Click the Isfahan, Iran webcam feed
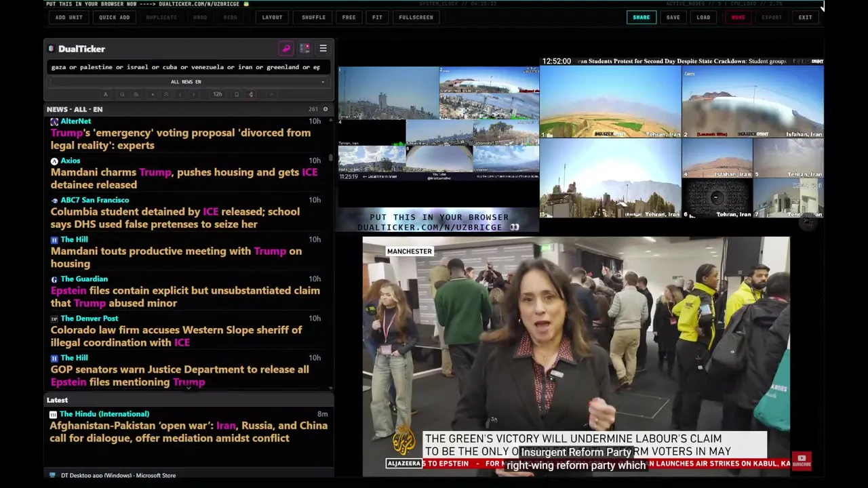This screenshot has width=868, height=488. (x=753, y=102)
